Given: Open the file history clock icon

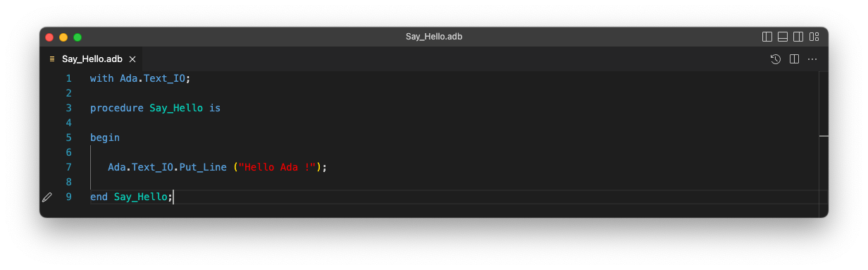Looking at the screenshot, I should coord(776,59).
